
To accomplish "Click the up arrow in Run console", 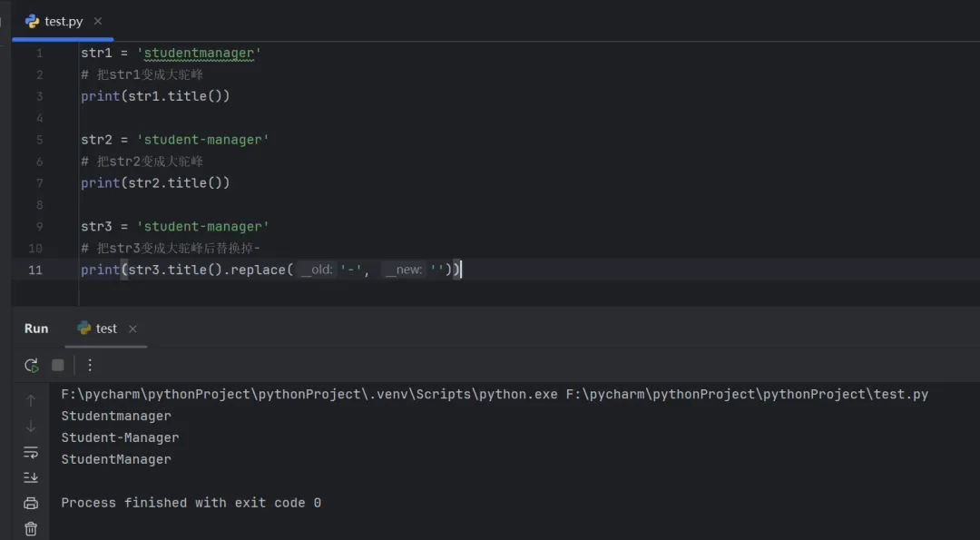I will point(31,400).
